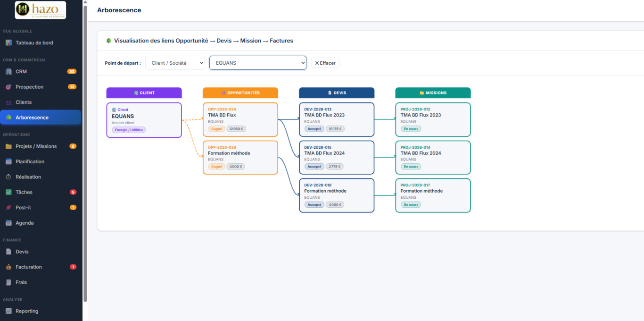This screenshot has width=644, height=321.
Task: Open the EQUANS client dropdown
Action: pyautogui.click(x=258, y=63)
